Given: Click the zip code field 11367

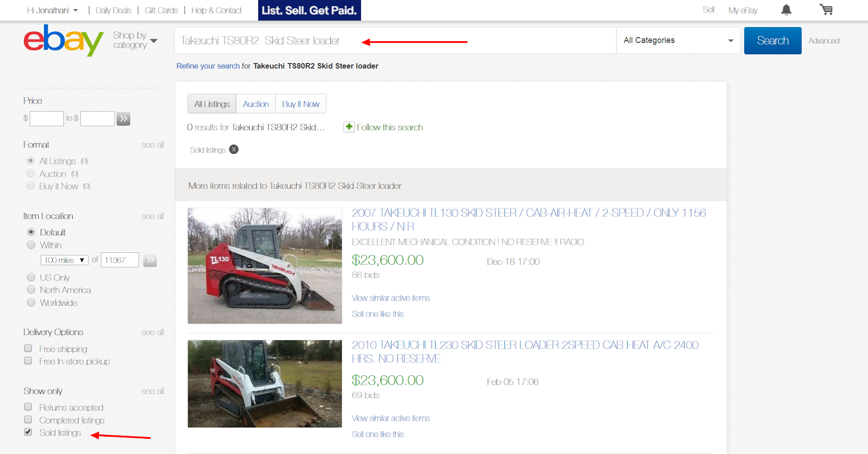Looking at the screenshot, I should pyautogui.click(x=120, y=260).
